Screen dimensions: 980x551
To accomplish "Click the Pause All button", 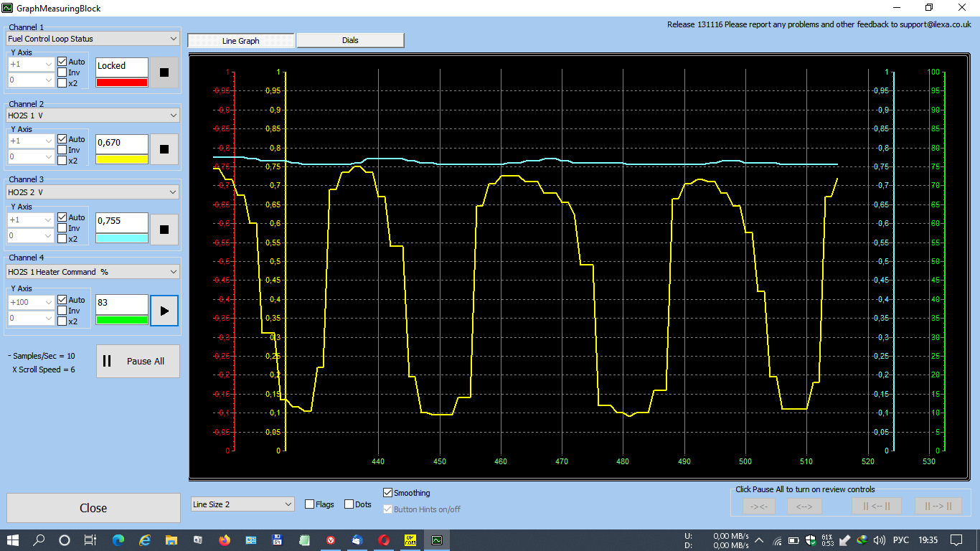I will coord(138,361).
